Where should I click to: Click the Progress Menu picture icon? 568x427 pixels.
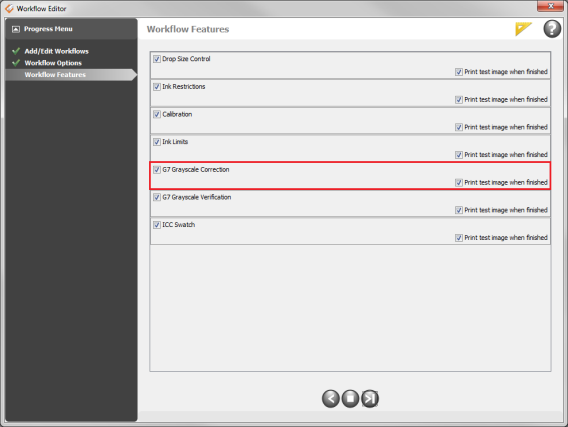click(x=16, y=29)
